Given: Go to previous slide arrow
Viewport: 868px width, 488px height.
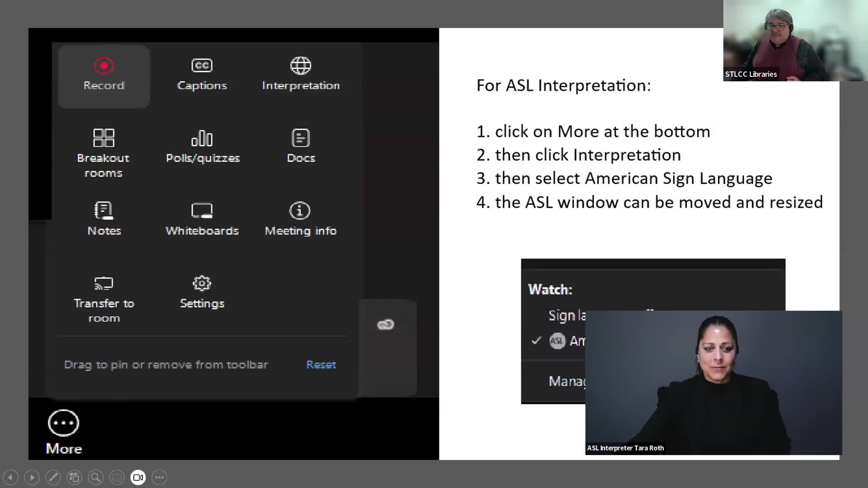Looking at the screenshot, I should pyautogui.click(x=11, y=477).
